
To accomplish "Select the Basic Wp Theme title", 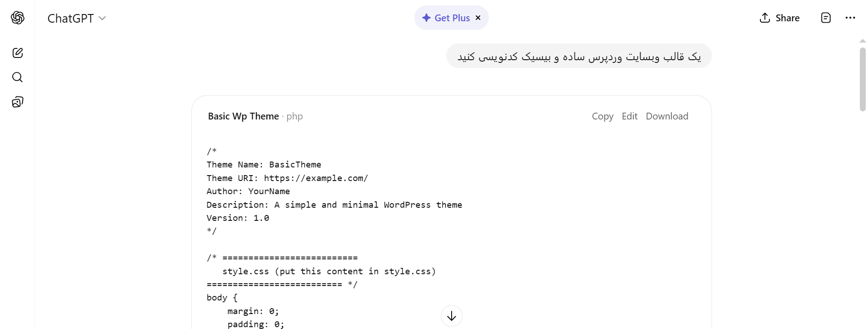I will 243,116.
